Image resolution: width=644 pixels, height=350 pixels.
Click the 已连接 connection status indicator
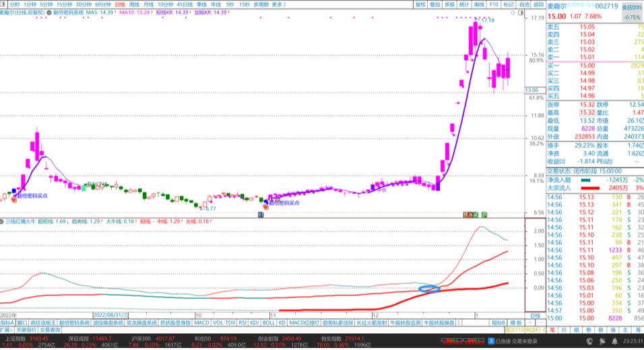(x=504, y=341)
